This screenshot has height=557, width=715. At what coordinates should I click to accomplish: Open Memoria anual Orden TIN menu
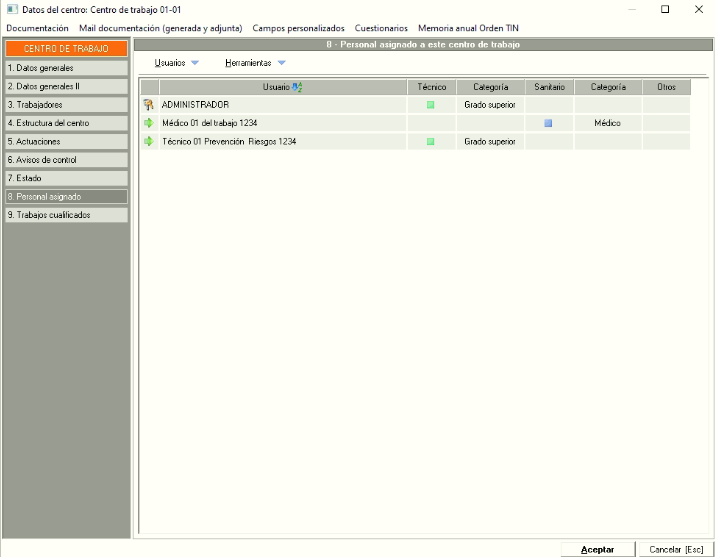tap(468, 28)
